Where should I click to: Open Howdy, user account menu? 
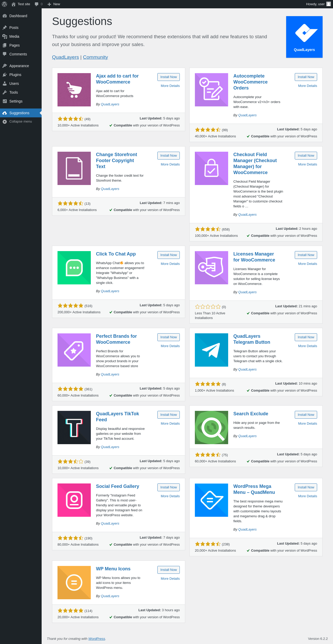click(x=318, y=4)
